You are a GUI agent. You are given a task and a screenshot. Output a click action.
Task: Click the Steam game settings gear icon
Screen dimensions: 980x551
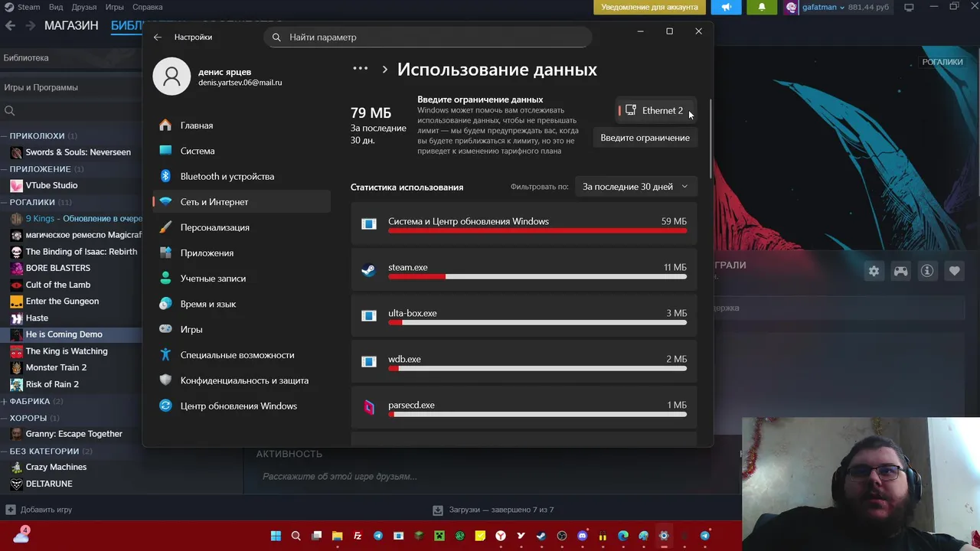coord(874,271)
